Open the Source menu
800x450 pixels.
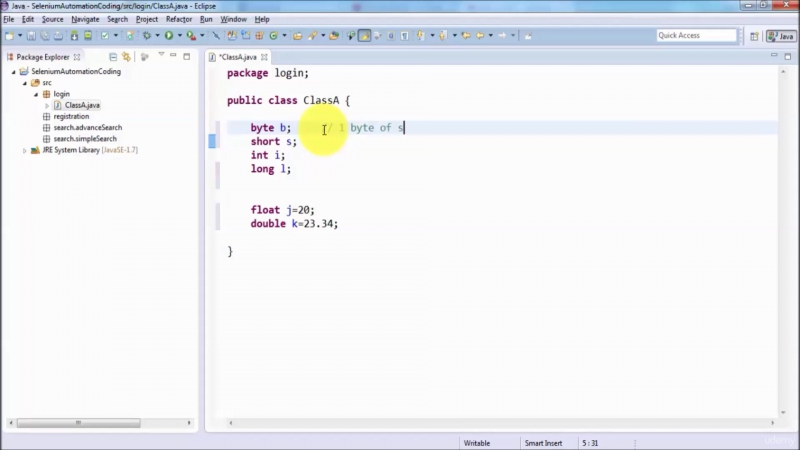(53, 19)
